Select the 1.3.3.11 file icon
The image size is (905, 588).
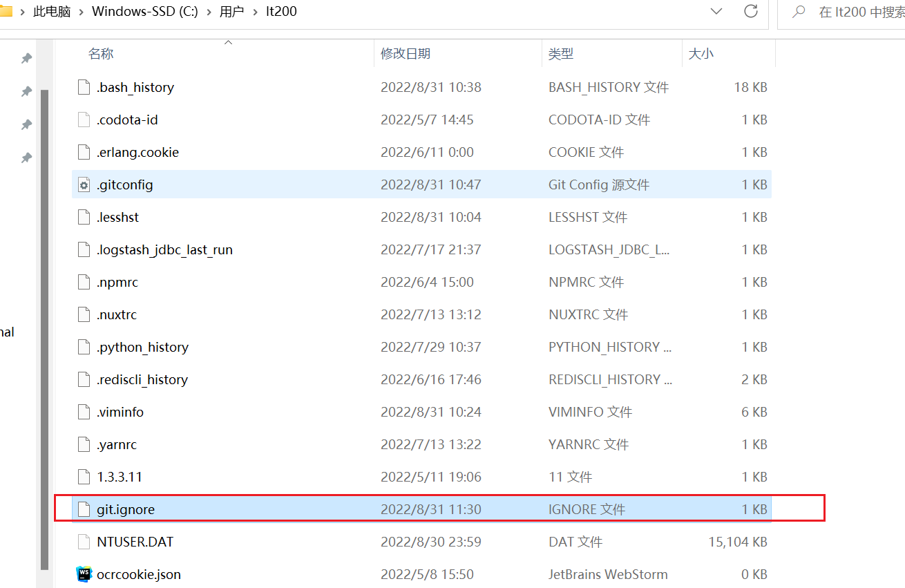coord(84,477)
